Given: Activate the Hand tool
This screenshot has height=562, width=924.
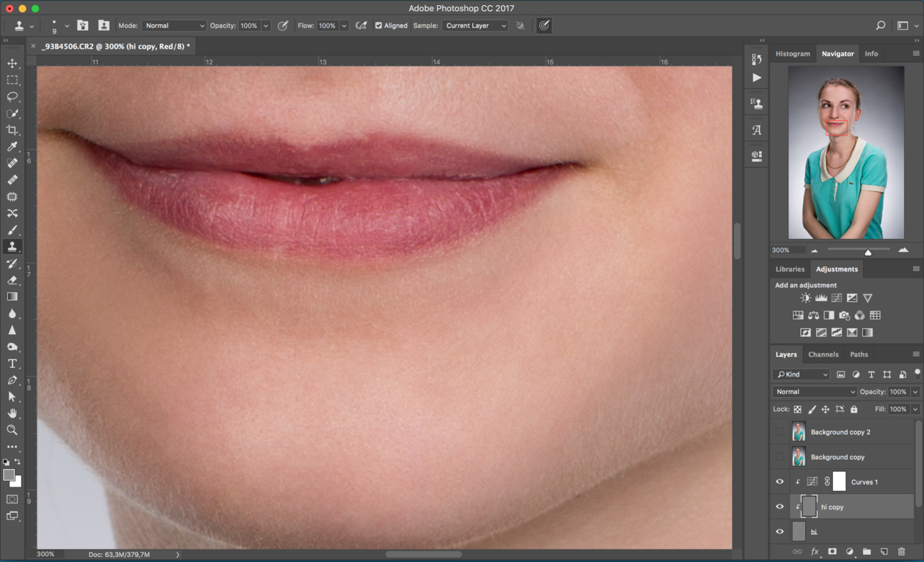Looking at the screenshot, I should [x=12, y=413].
